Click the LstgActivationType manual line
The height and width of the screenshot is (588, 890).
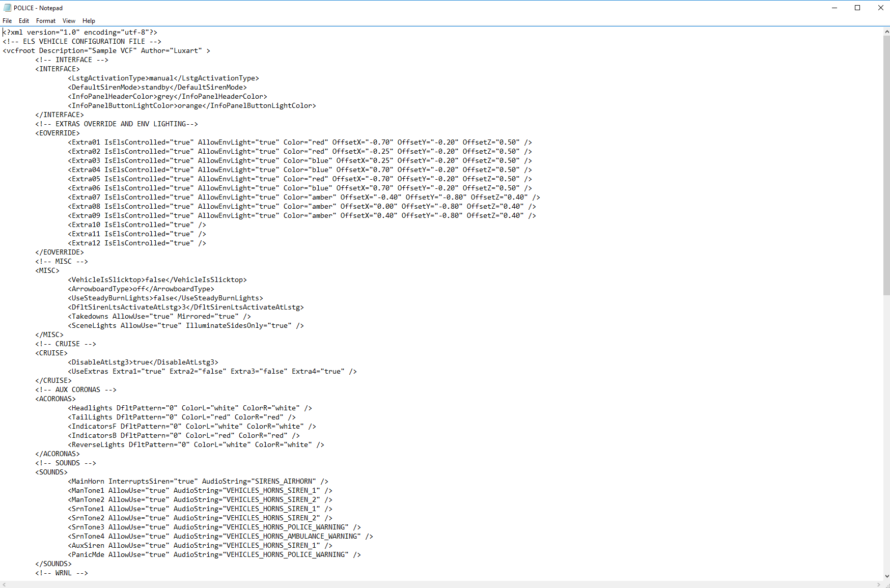[x=163, y=78]
